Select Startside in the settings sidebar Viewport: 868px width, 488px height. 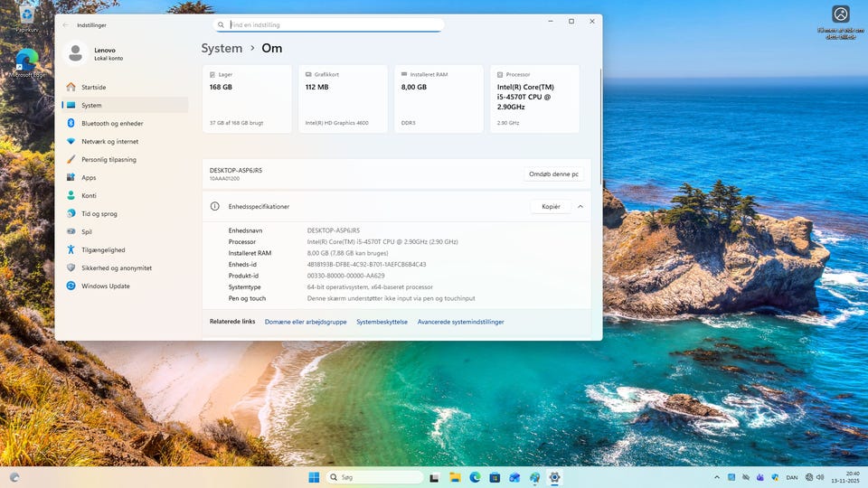tap(93, 88)
